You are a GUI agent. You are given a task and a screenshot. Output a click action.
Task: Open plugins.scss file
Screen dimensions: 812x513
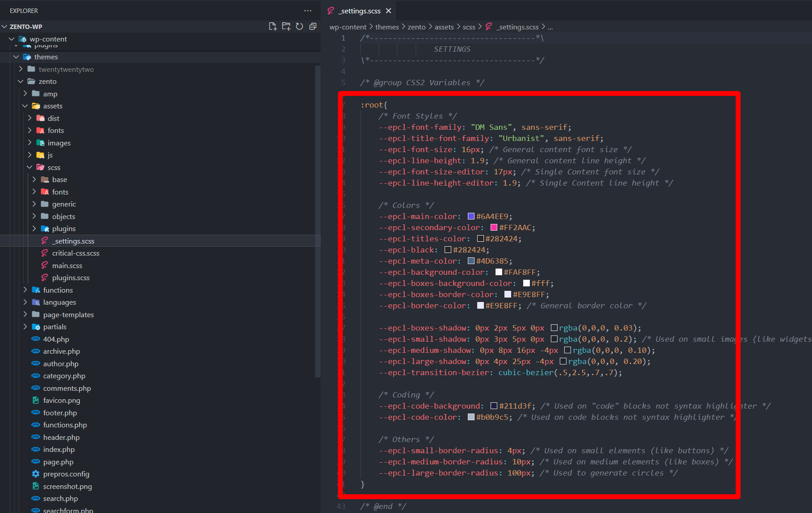point(71,278)
